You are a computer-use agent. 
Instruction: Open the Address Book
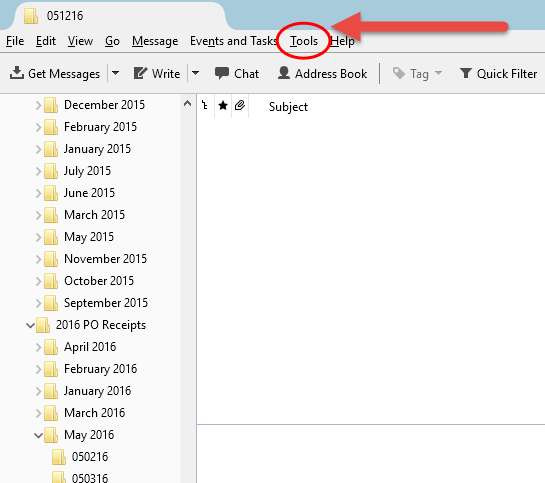pos(322,73)
